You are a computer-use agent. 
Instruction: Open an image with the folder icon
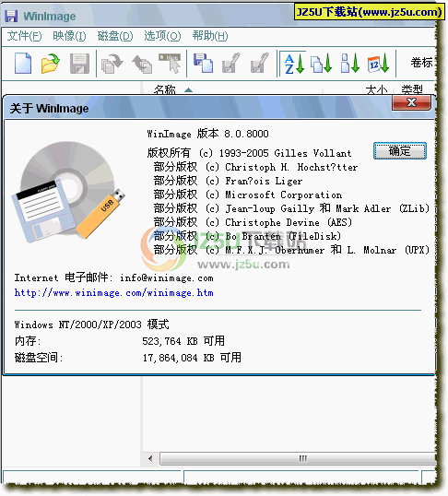[x=51, y=64]
